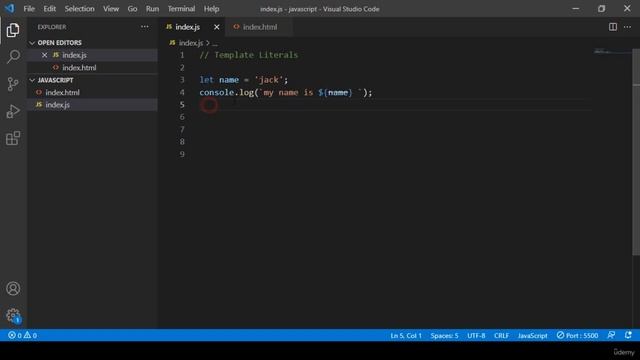Open notifications bell in status bar
The image size is (640, 360).
pyautogui.click(x=628, y=335)
